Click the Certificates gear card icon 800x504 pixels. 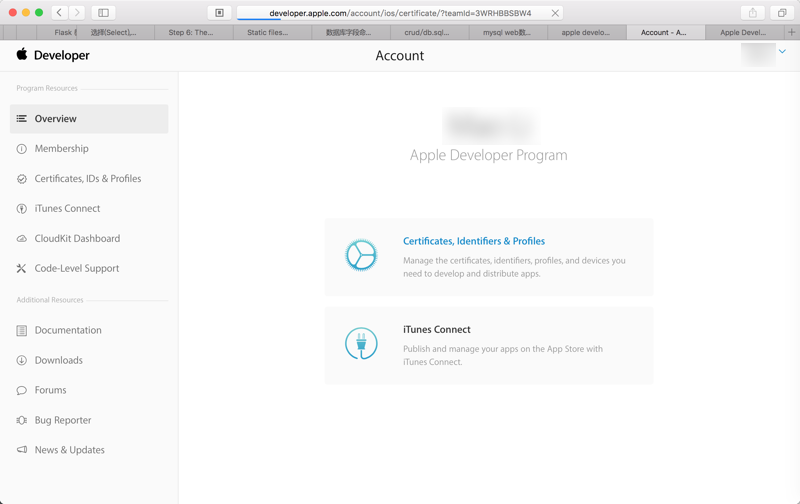click(361, 255)
